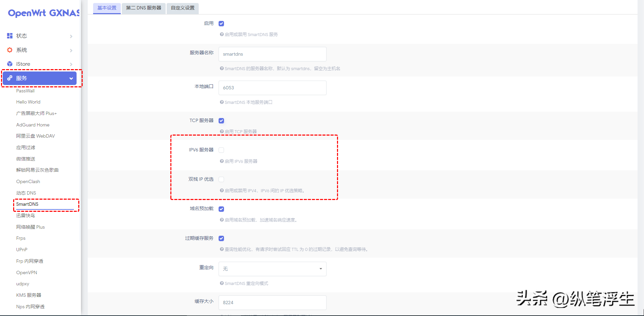Open AdGuard Home service page
The image size is (644, 316).
(33, 125)
